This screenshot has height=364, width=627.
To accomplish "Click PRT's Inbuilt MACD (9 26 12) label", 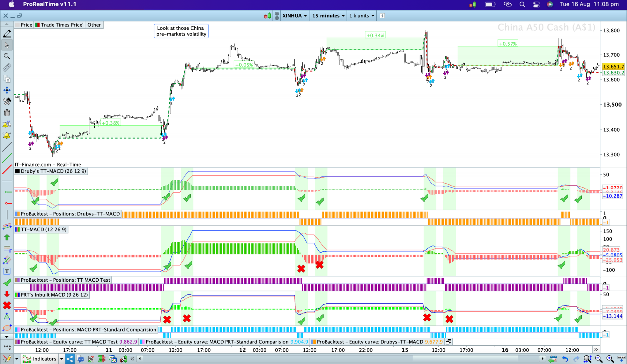I will coord(52,295).
